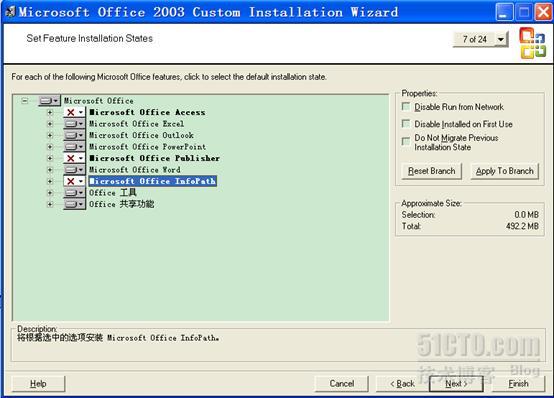Select Office 共享功能 in the tree

[122, 204]
